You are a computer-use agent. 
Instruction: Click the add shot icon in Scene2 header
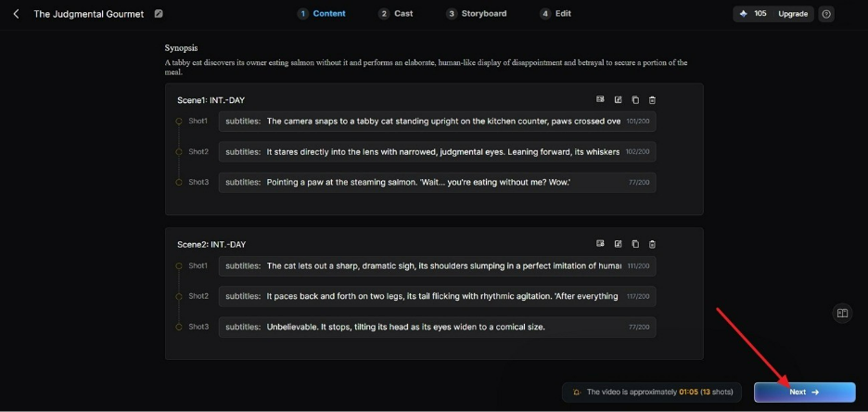pos(600,244)
